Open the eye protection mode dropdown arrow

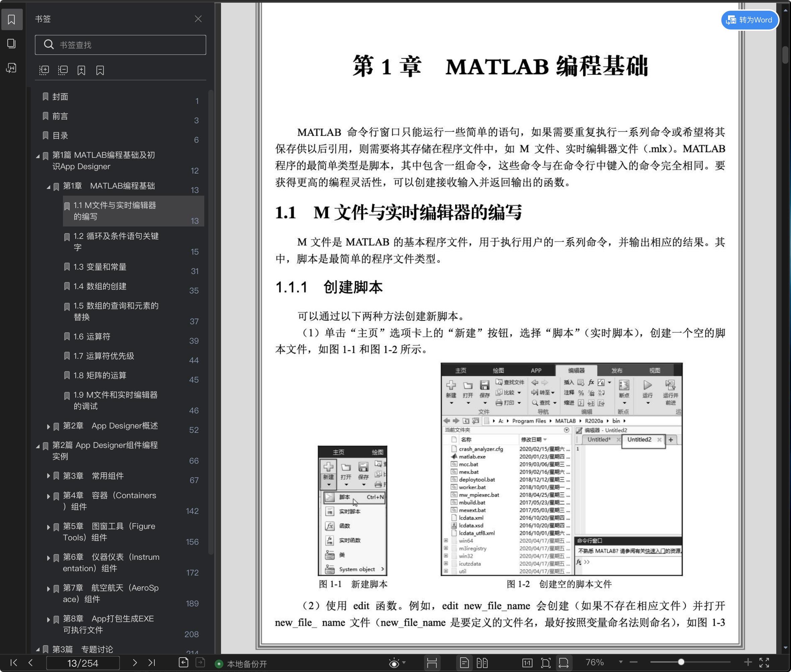point(404,663)
